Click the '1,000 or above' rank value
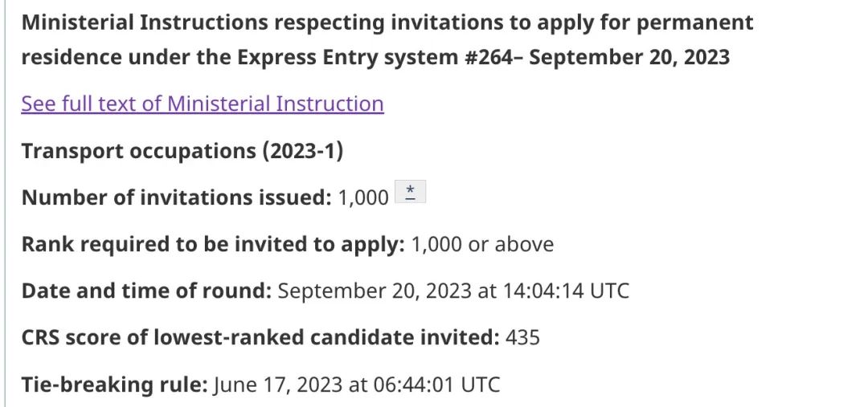The width and height of the screenshot is (868, 407). (482, 244)
